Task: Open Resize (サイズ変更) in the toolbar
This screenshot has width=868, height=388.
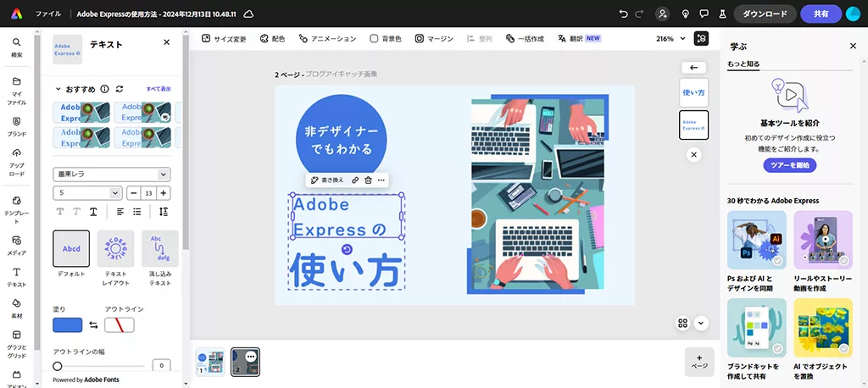Action: coord(224,39)
